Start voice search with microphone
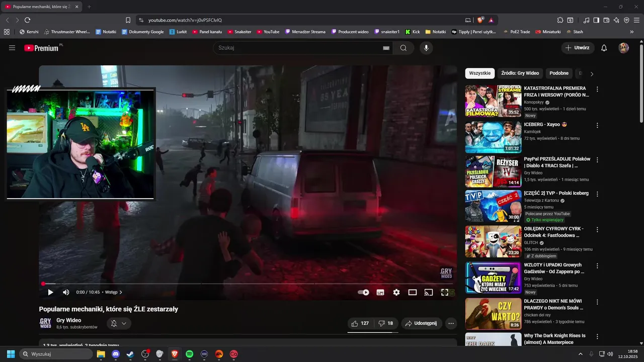Image resolution: width=644 pixels, height=362 pixels. tap(426, 48)
